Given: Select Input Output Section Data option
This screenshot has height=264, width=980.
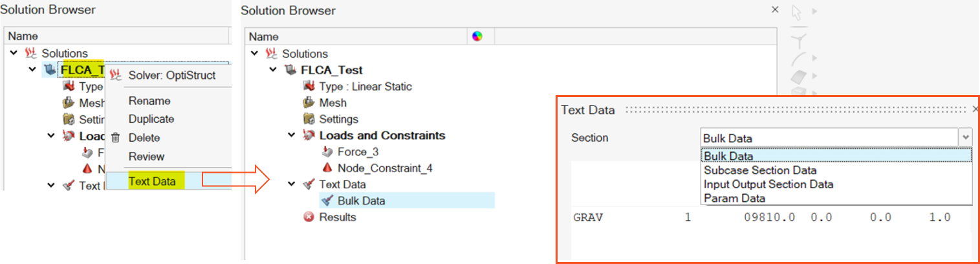Looking at the screenshot, I should point(768,184).
